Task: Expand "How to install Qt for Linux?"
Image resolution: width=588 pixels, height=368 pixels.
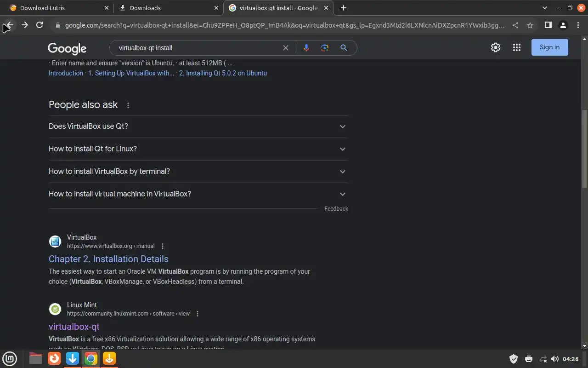Action: [x=198, y=149]
